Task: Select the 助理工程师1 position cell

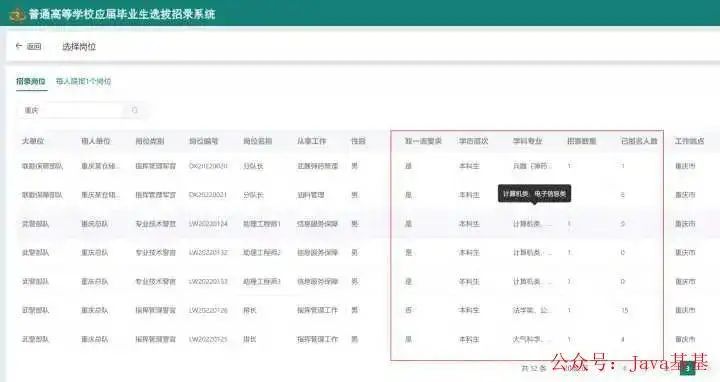Action: pyautogui.click(x=262, y=224)
